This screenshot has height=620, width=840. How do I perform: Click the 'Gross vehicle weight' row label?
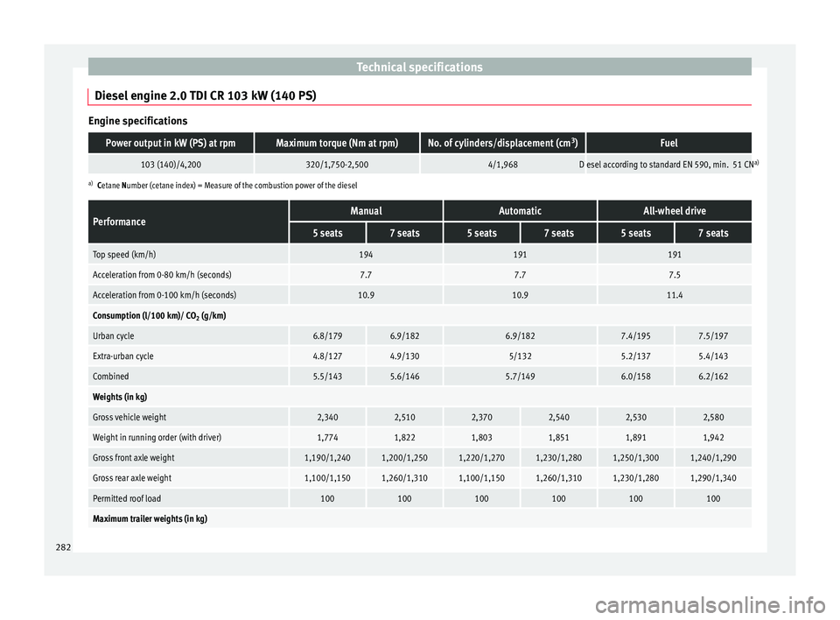pyautogui.click(x=129, y=417)
